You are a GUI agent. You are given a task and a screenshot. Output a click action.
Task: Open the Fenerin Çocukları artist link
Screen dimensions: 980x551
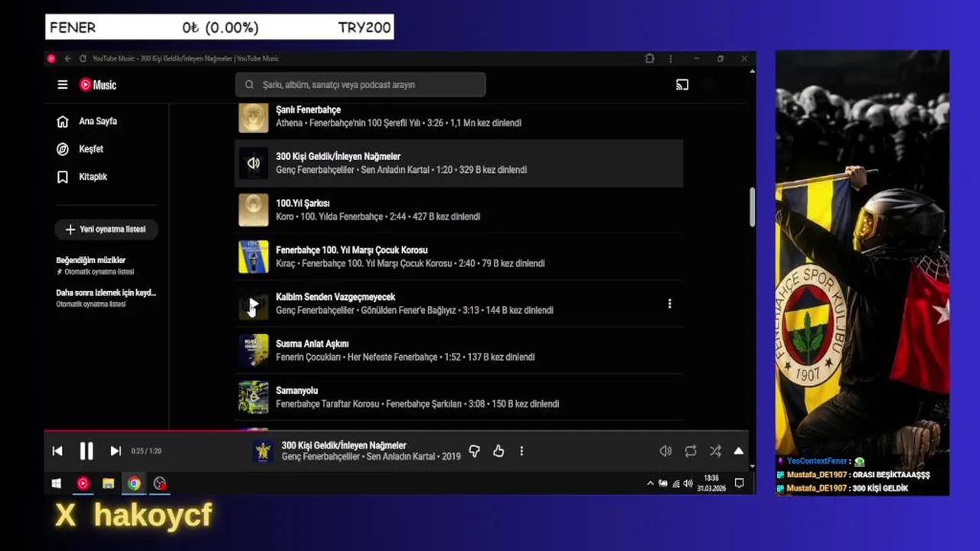[x=309, y=357]
